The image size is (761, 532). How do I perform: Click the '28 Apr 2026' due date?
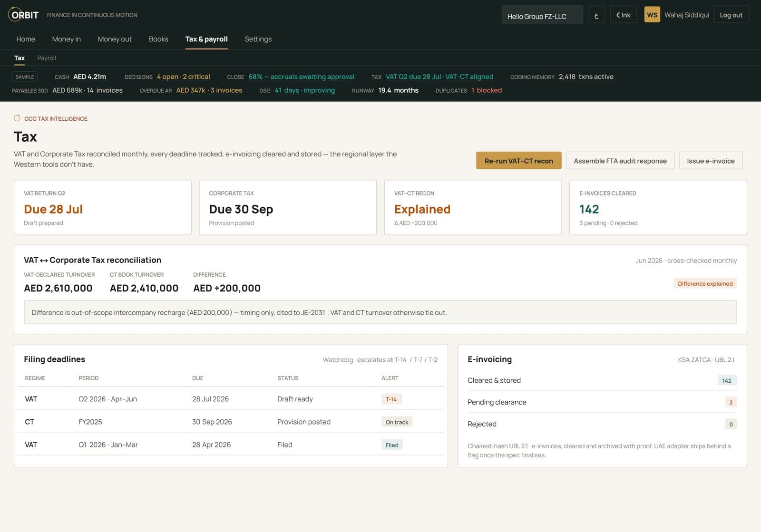(x=211, y=445)
